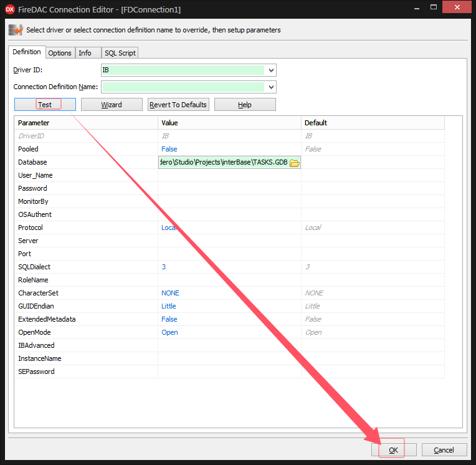Select the Server parameter row

pyautogui.click(x=229, y=241)
